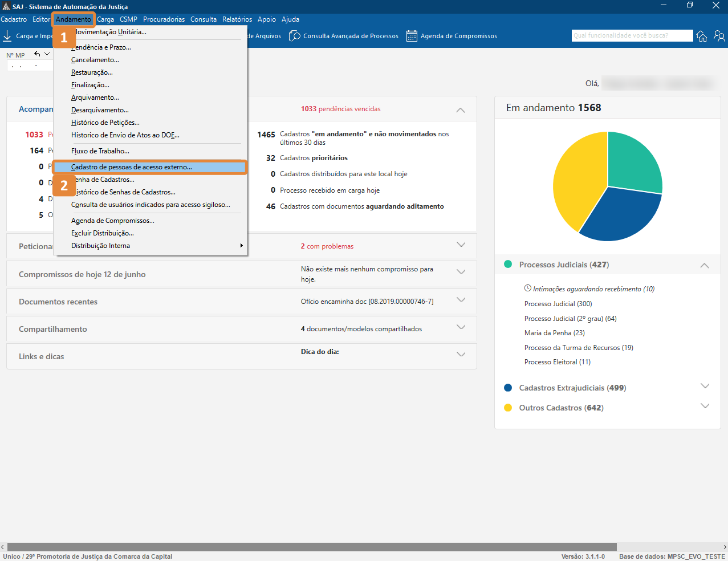Open the CSMP menu
This screenshot has width=728, height=561.
pos(128,19)
